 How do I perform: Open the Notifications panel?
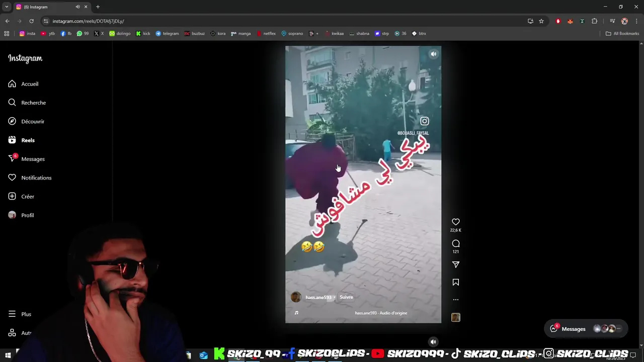30,177
